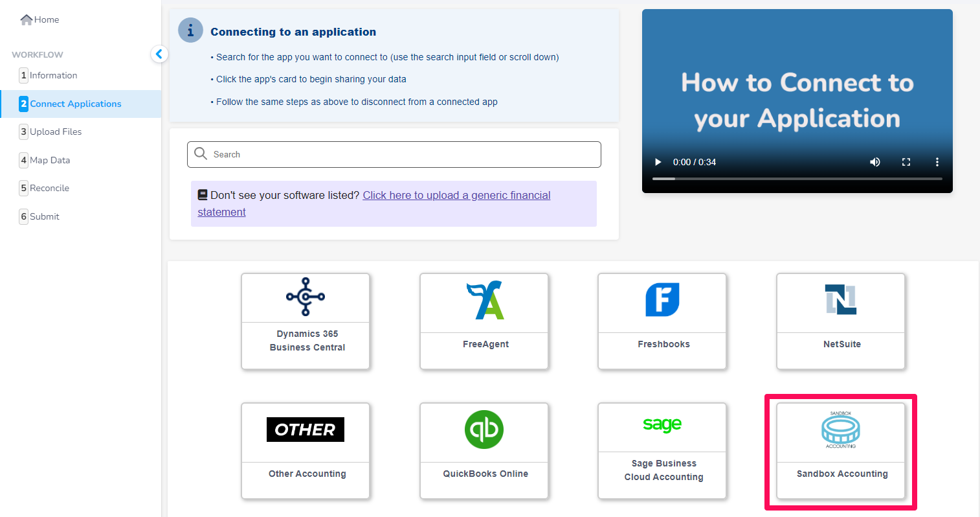
Task: Click the book icon in the notice
Action: coord(203,194)
